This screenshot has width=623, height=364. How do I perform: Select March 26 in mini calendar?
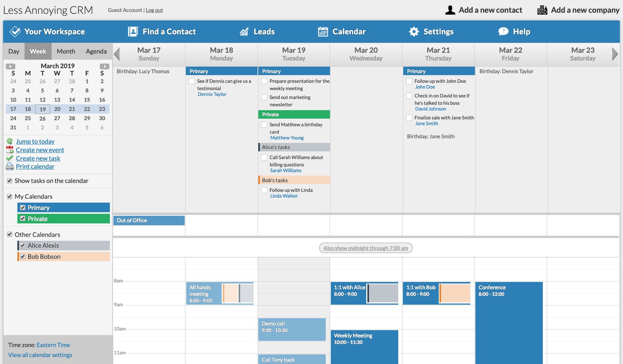coord(42,119)
